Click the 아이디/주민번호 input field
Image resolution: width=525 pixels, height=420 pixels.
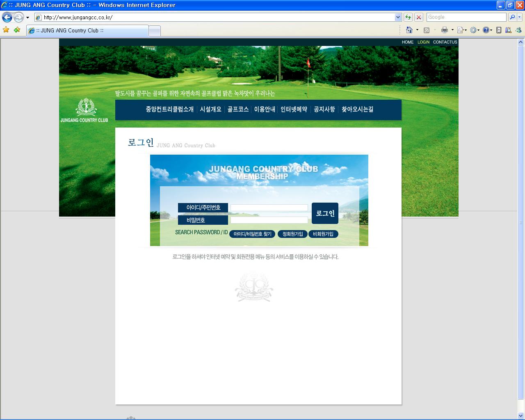click(269, 208)
